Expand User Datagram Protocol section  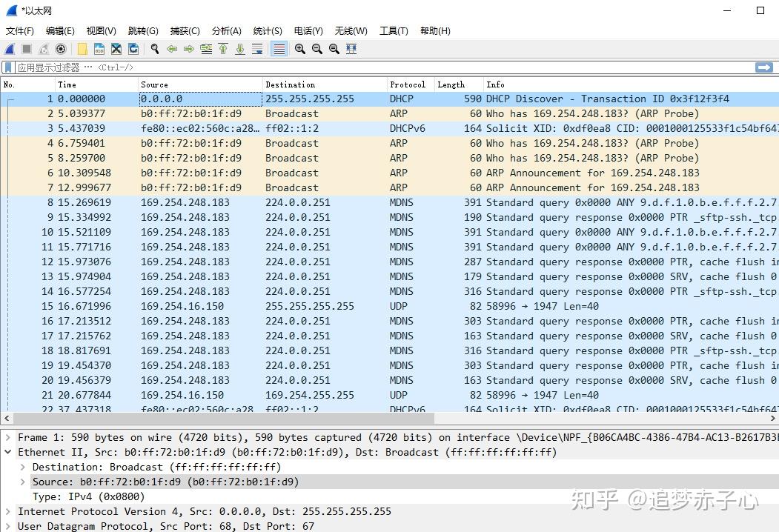8,526
